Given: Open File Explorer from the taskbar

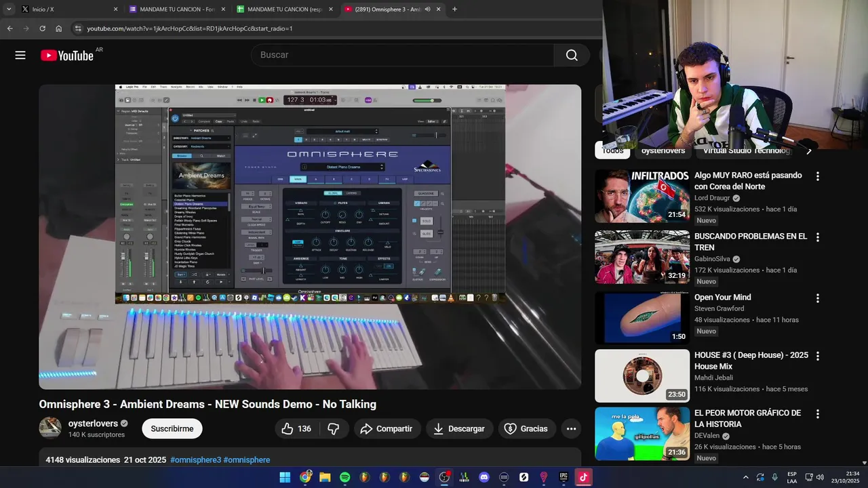Looking at the screenshot, I should coord(325,477).
